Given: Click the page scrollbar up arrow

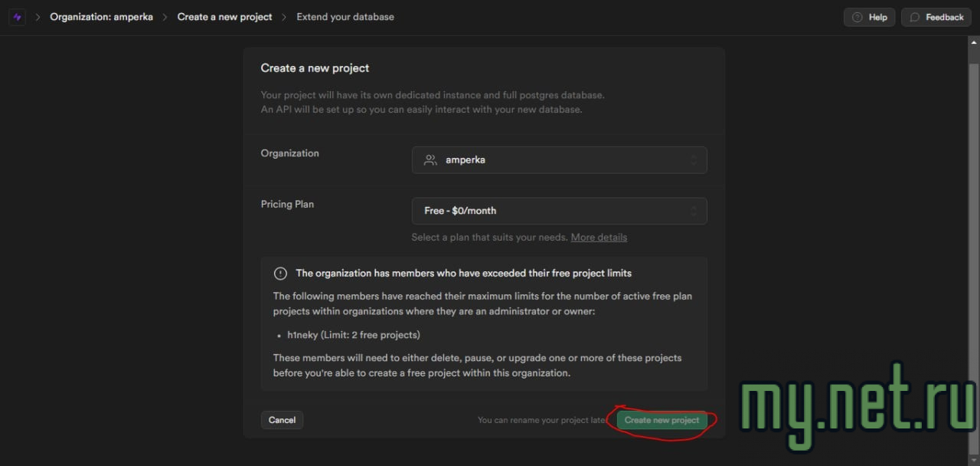Looking at the screenshot, I should point(974,41).
